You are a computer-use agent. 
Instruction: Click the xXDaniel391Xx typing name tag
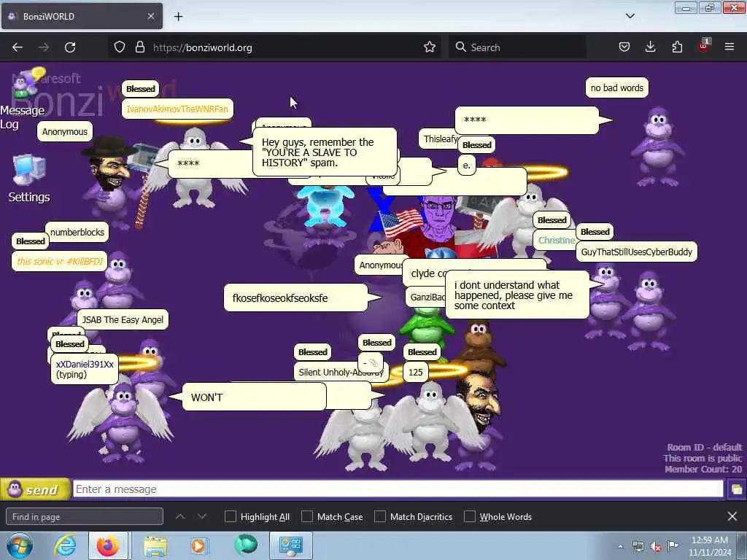[x=85, y=369]
